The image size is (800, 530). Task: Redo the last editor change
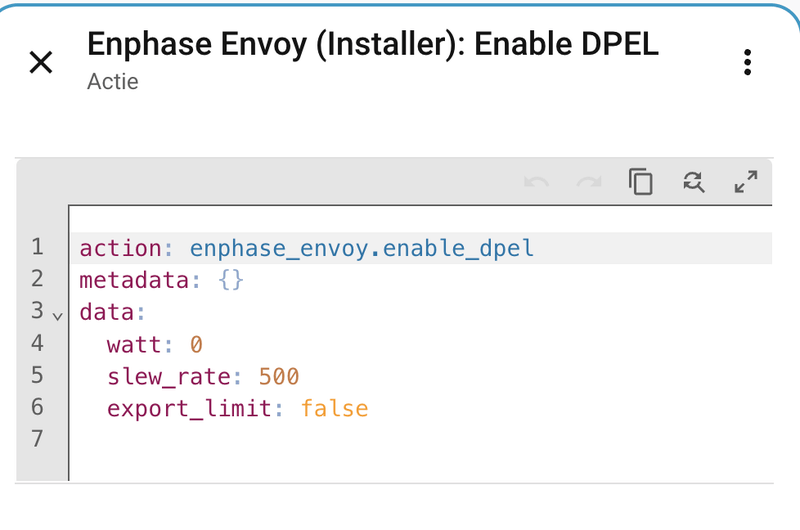pyautogui.click(x=589, y=182)
